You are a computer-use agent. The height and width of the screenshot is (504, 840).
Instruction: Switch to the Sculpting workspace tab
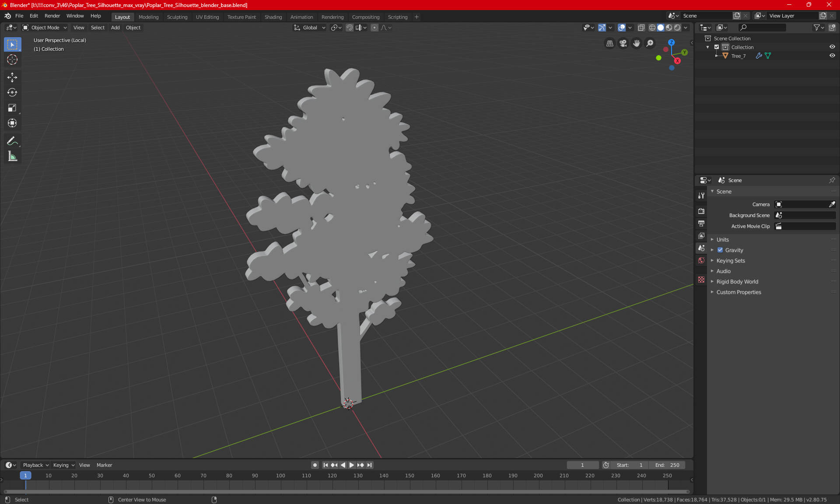pyautogui.click(x=177, y=17)
